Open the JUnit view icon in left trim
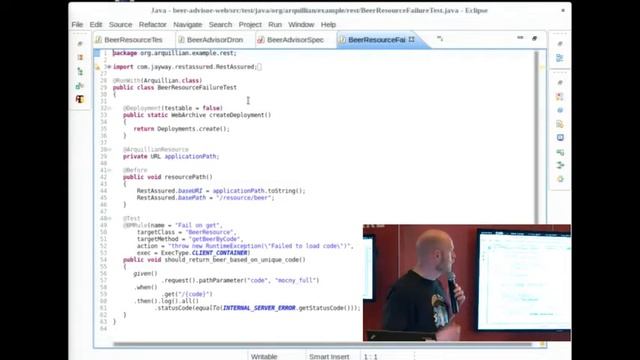Screen dimensions: 640x360 coord(80,86)
